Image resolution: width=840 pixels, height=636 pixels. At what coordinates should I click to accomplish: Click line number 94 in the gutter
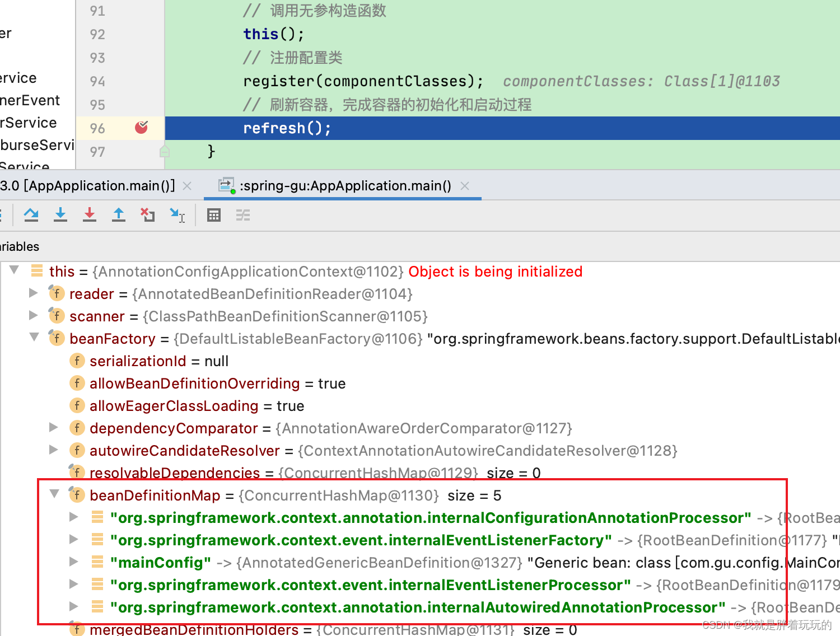[97, 81]
